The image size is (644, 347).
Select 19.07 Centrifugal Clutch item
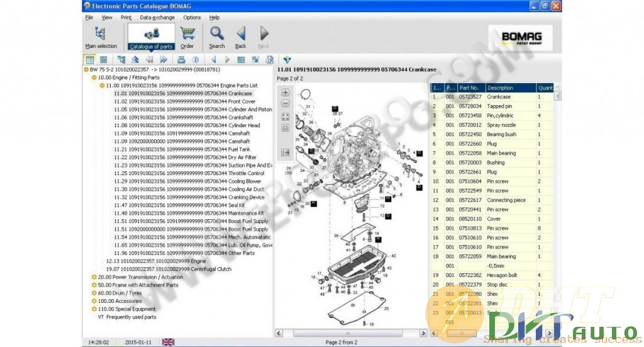coord(169,269)
